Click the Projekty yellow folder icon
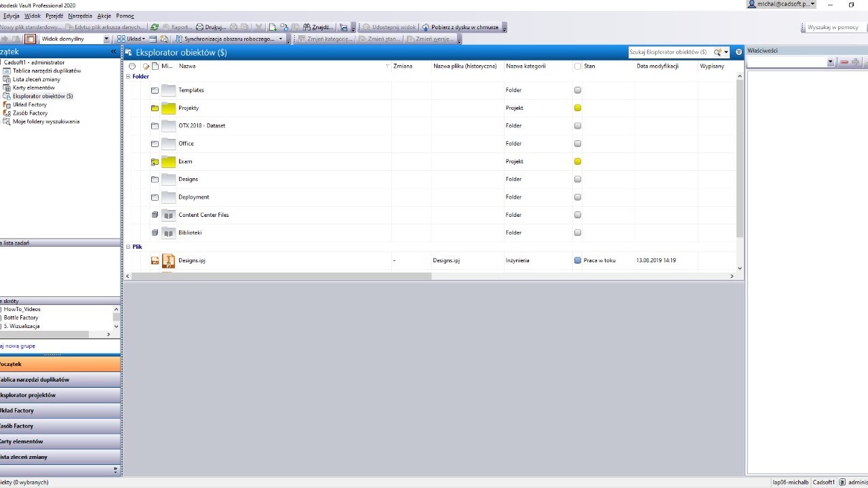868x488 pixels. tap(168, 108)
